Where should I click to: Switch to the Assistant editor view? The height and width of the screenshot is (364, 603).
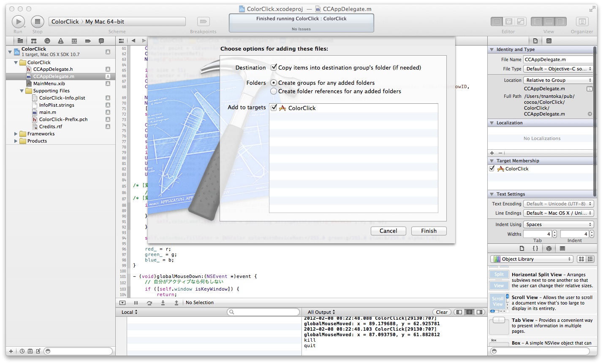point(509,22)
